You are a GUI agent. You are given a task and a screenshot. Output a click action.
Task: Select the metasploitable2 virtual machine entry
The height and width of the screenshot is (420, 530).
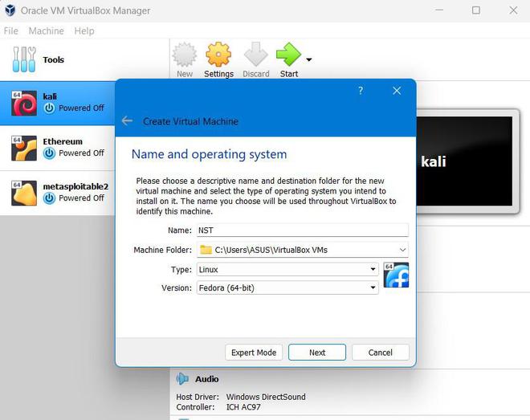[58, 193]
